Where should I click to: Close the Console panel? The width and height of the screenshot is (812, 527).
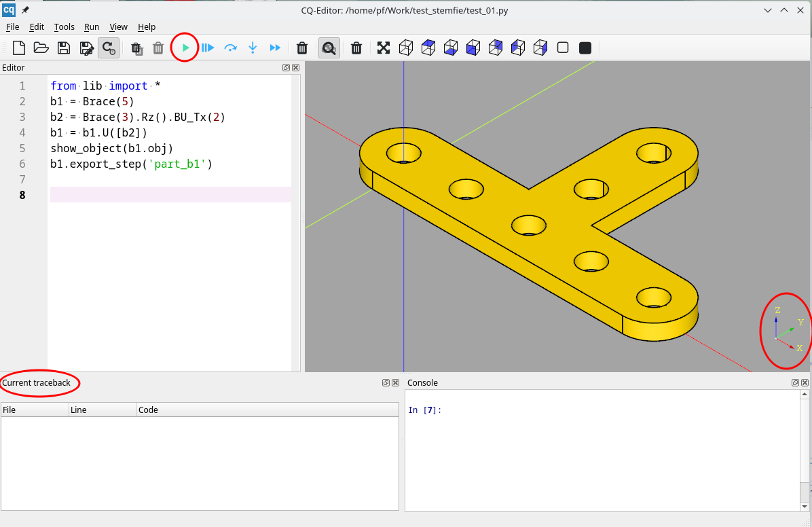click(805, 383)
